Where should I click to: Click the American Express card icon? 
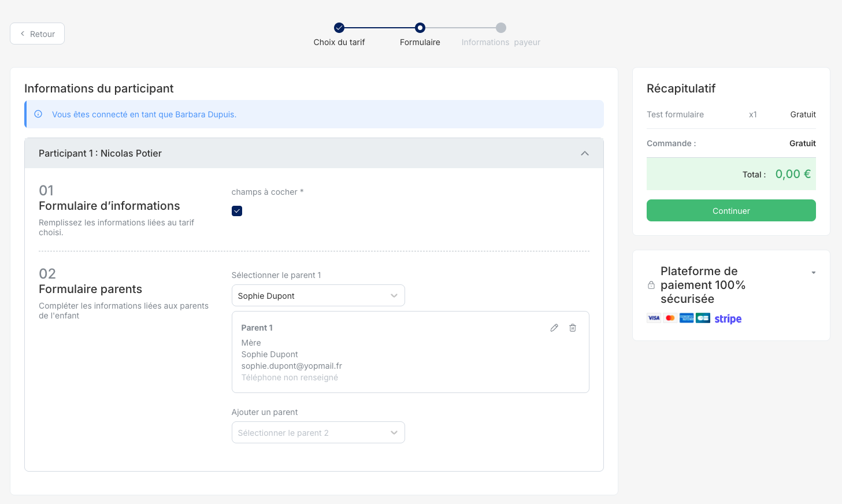coord(687,318)
